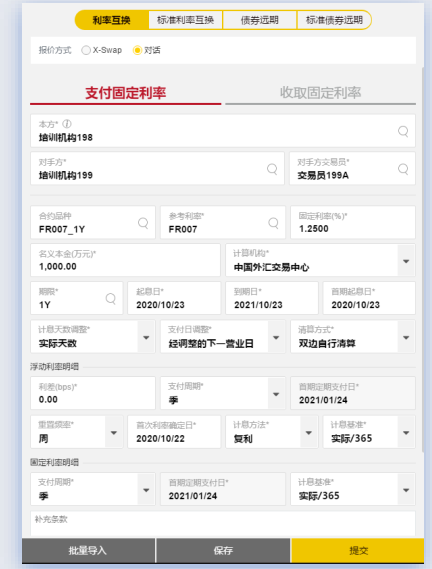Screen dimensions: 432x569
Task: Click the yellow 提交 button
Action: (x=358, y=550)
